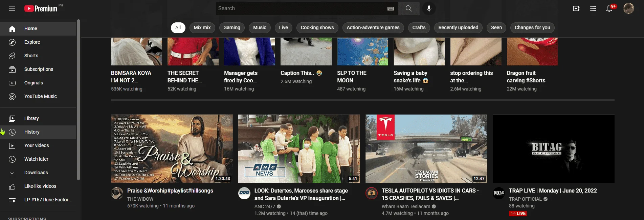Screen dimensions: 644x220
Task: Open Praise & Worship video thumbnail
Action: [x=172, y=149]
